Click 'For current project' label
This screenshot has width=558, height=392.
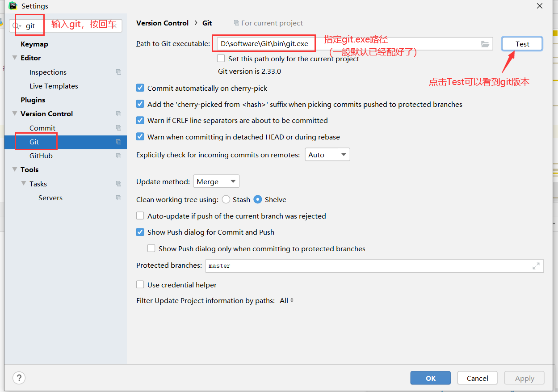272,23
